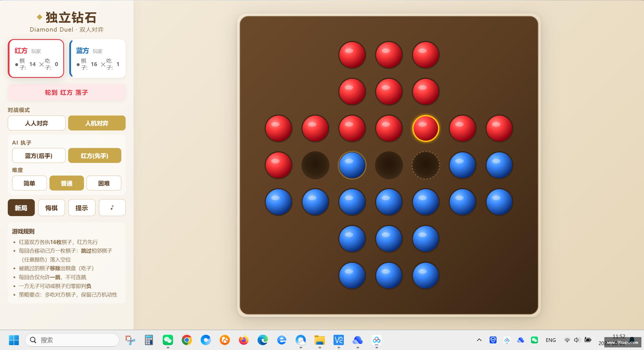Screen dimensions: 644x350
Task: Toggle game sound with the music note button
Action: pyautogui.click(x=112, y=207)
